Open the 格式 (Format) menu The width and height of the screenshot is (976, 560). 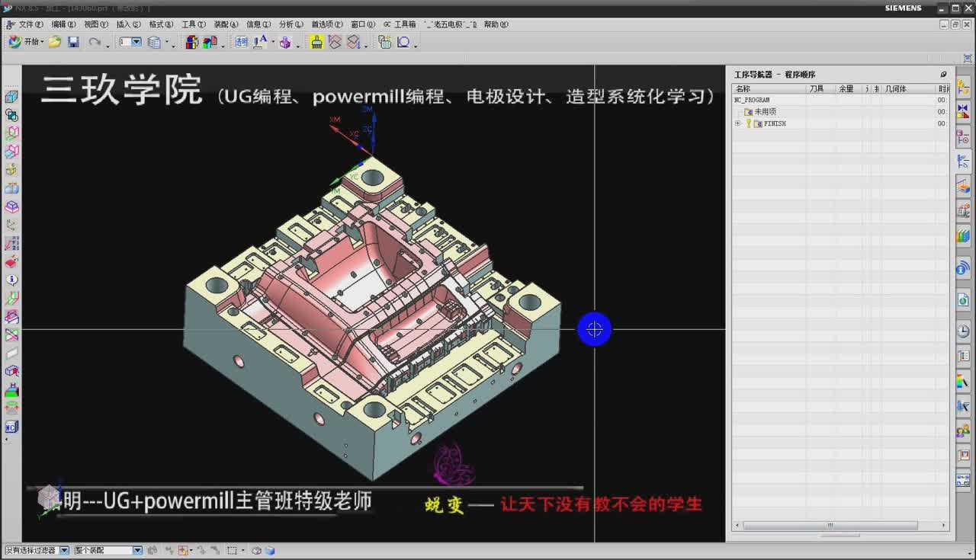[x=161, y=24]
